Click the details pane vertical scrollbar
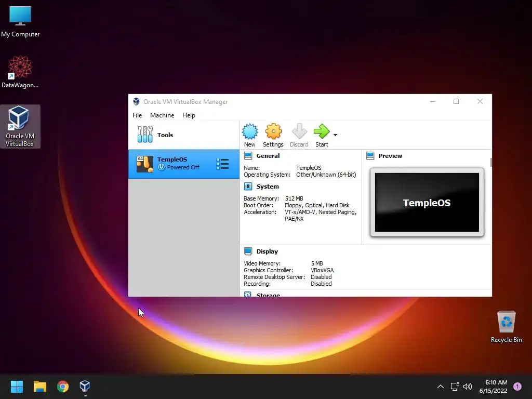 (x=490, y=162)
